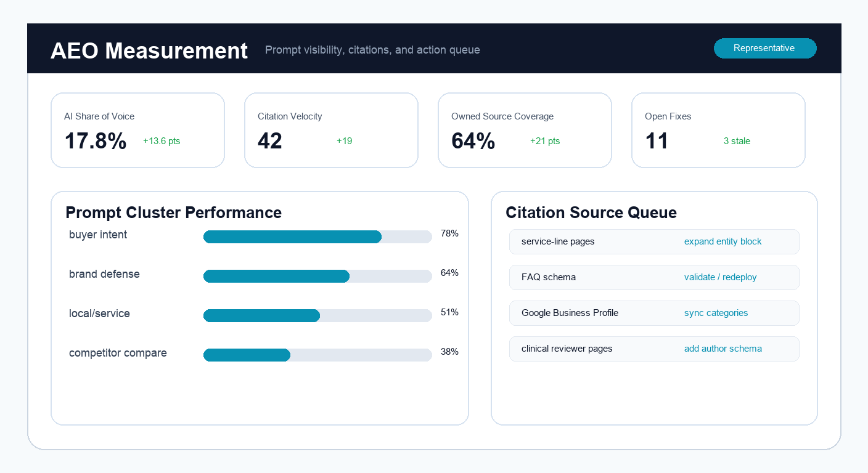Click the 64% coverage value
Viewport: 868px width, 473px height.
(473, 141)
